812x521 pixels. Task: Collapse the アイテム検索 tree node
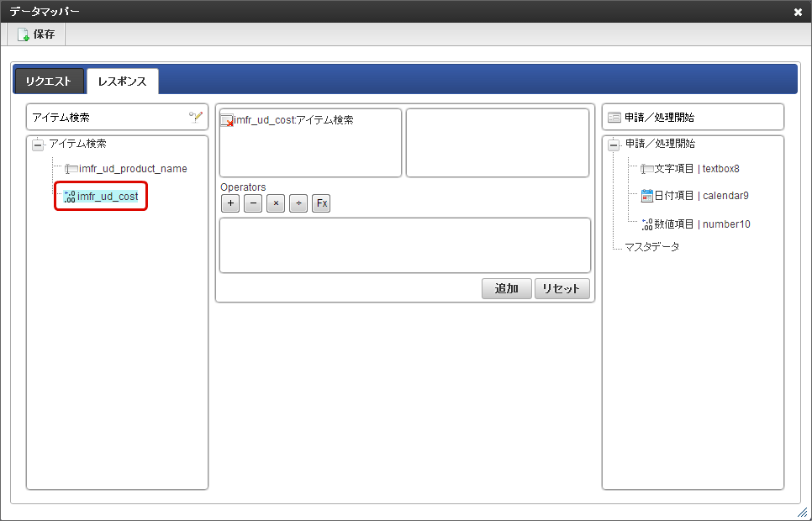(x=38, y=145)
